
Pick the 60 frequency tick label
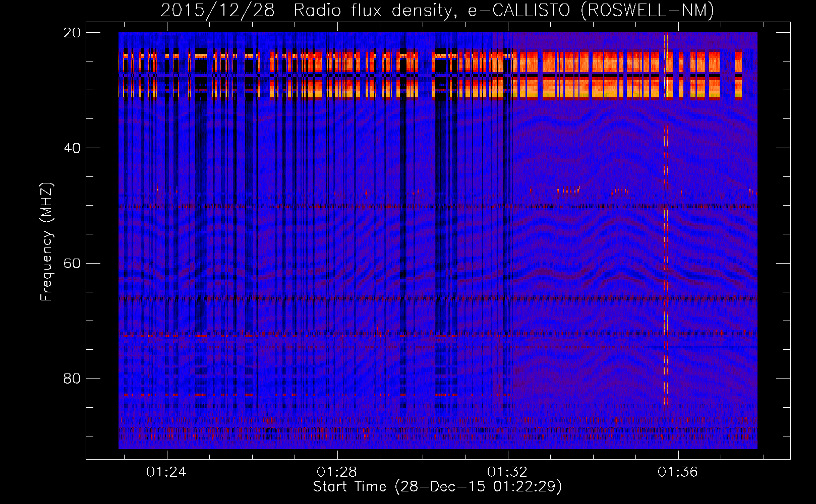point(73,263)
